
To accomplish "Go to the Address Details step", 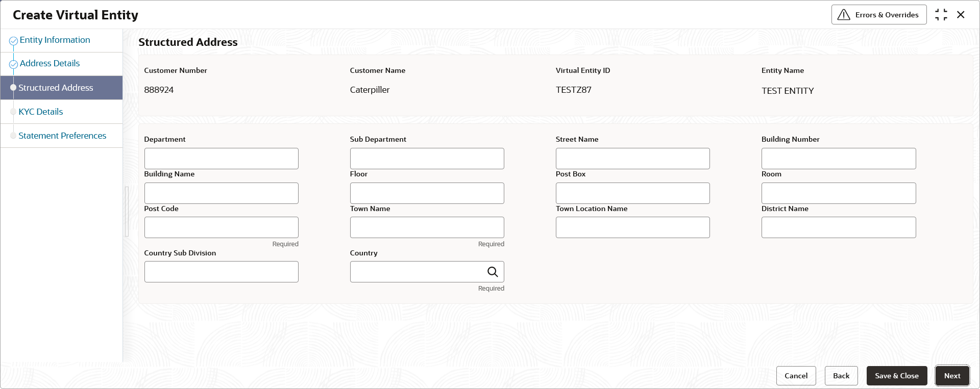I will pyautogui.click(x=50, y=63).
